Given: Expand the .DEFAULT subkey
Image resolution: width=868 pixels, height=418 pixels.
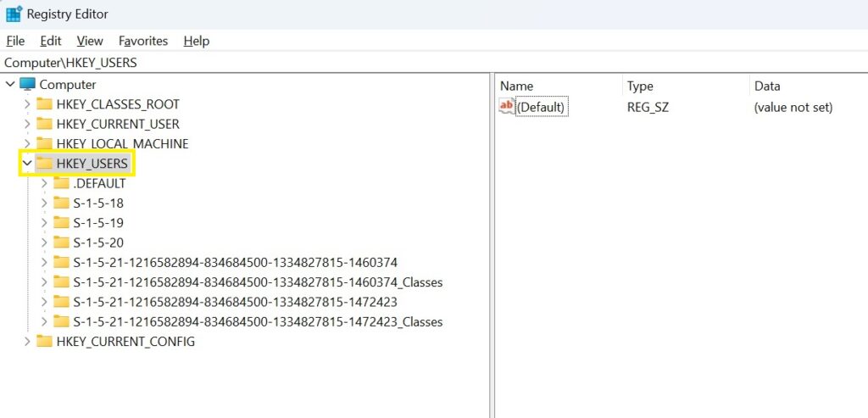Looking at the screenshot, I should coord(44,183).
